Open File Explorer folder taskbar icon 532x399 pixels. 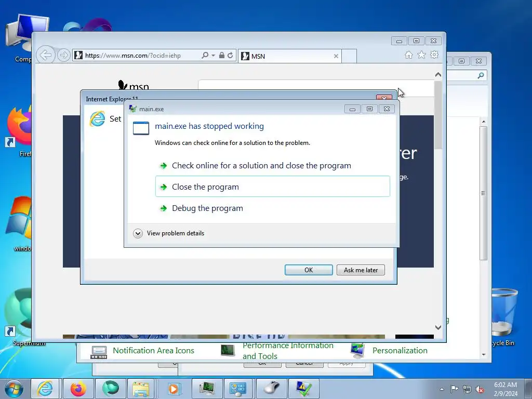click(x=141, y=389)
